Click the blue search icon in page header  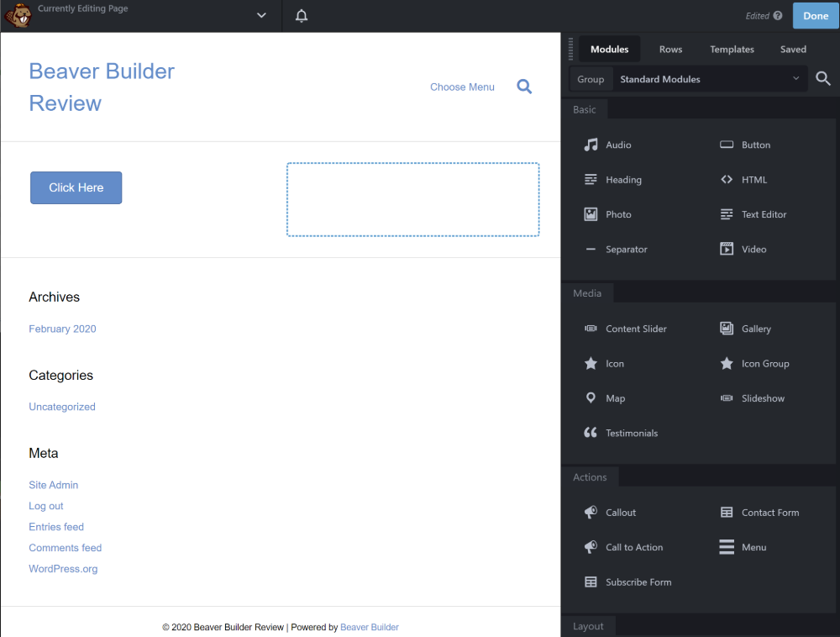tap(524, 87)
